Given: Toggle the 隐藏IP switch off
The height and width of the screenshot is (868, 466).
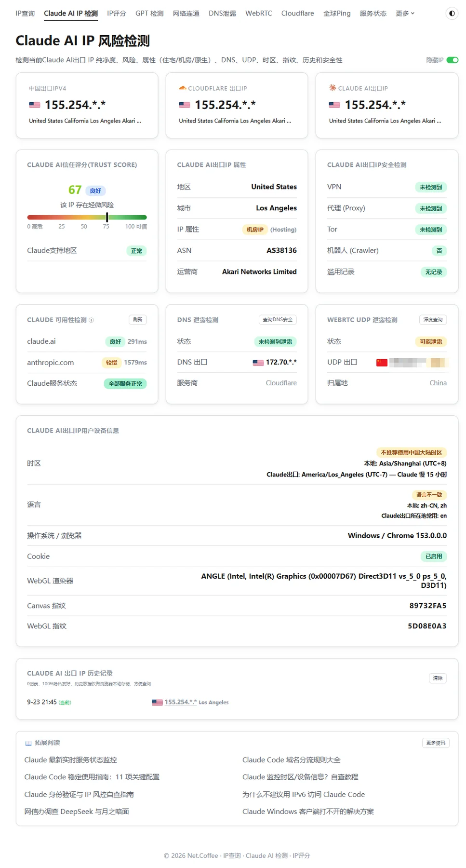Looking at the screenshot, I should coord(452,60).
